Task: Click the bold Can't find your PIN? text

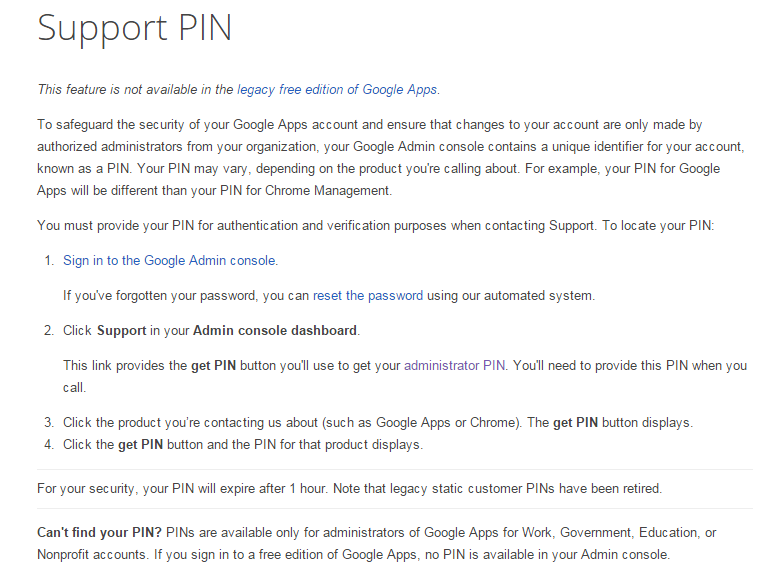Action: 99,533
